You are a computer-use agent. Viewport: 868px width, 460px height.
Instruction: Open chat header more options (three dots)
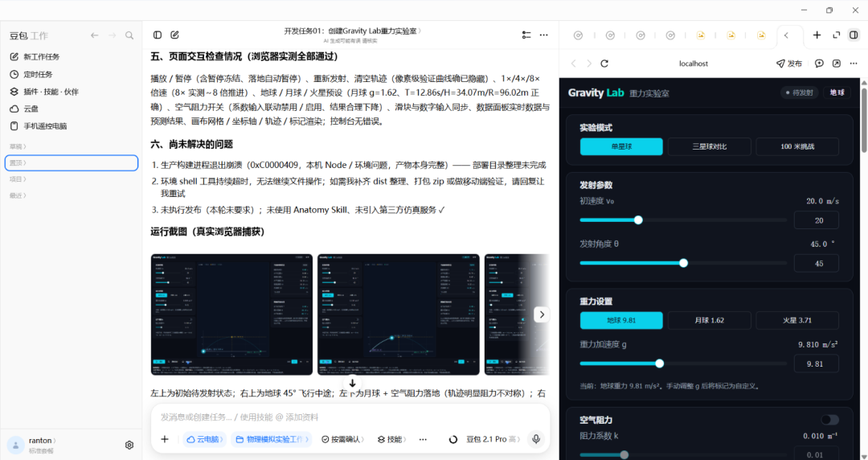tap(544, 35)
